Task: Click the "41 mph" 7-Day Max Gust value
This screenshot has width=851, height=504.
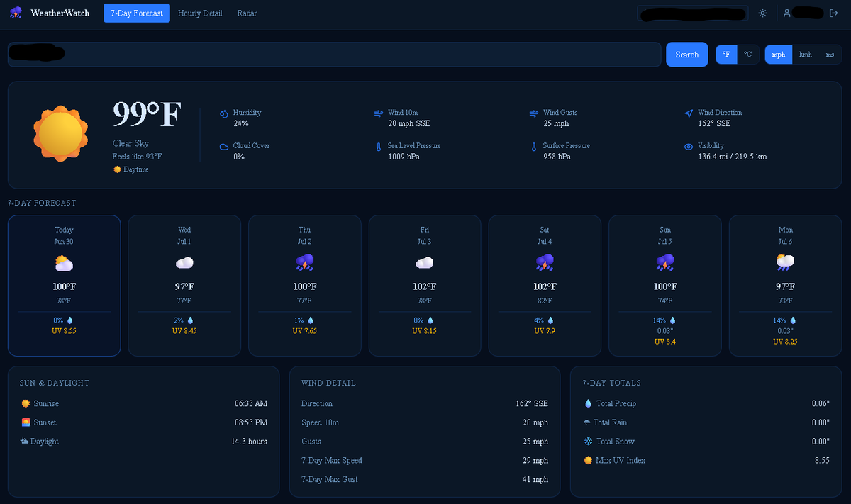Action: coord(535,480)
